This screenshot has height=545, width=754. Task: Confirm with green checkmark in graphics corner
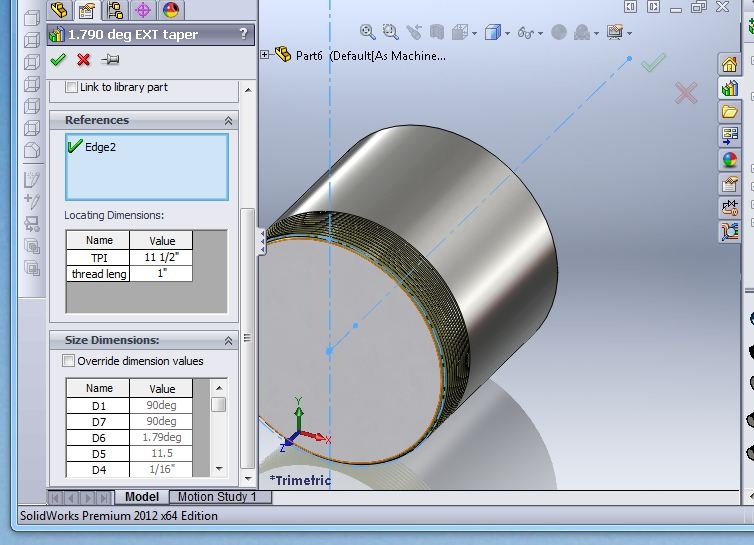click(653, 62)
